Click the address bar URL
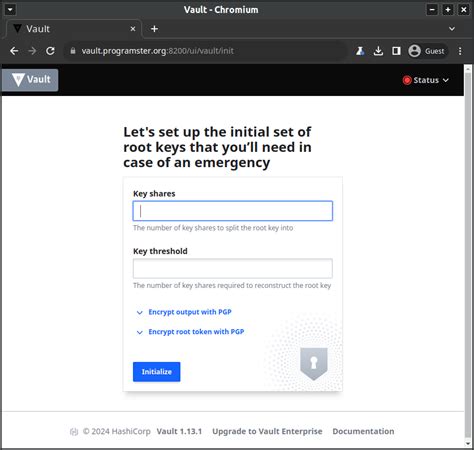 point(158,51)
